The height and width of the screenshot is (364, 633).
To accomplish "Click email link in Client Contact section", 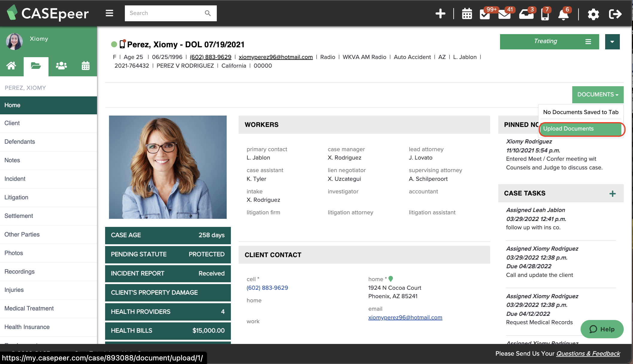I will click(x=405, y=318).
